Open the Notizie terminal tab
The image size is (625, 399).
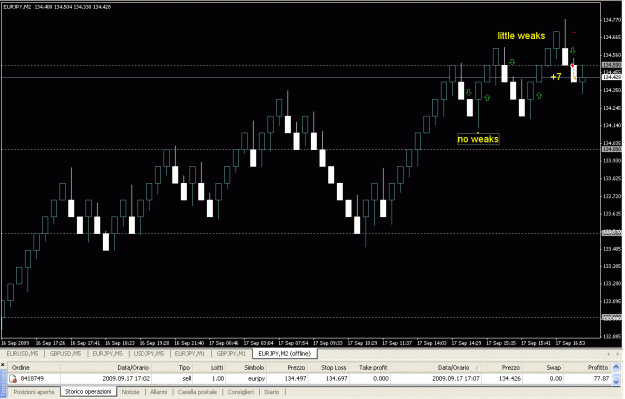131,392
